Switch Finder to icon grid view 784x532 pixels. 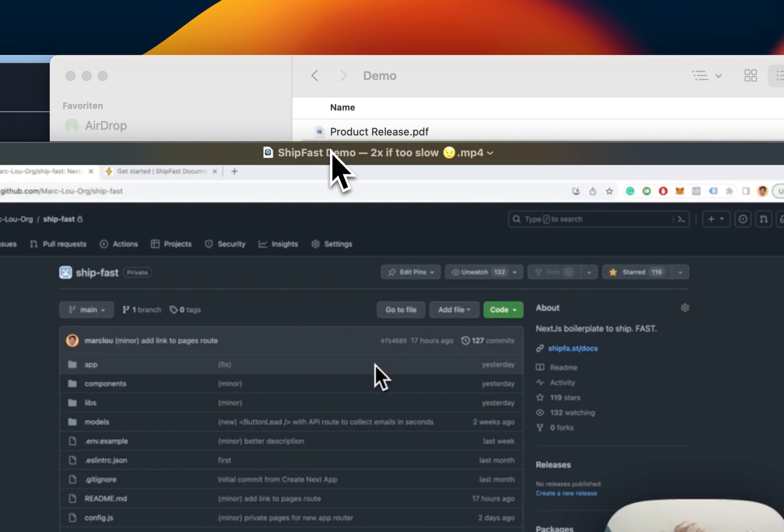751,76
